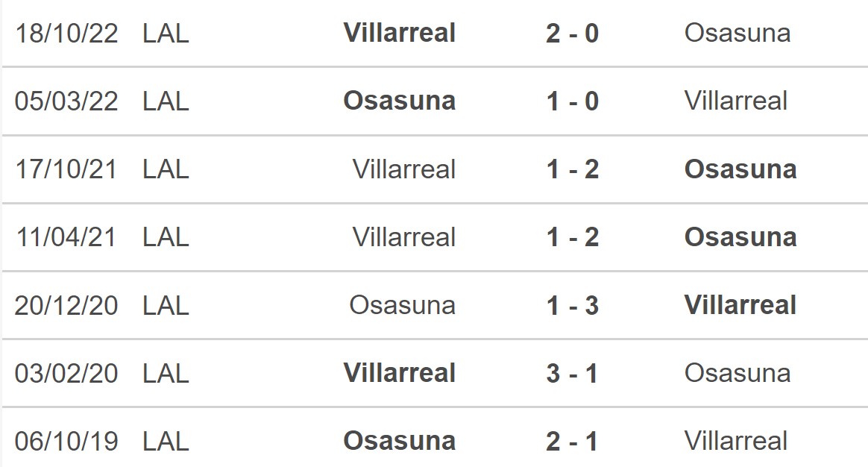Select home team Osasuna in 20/12/20 row
Screen dimensions: 868x467
403,306
